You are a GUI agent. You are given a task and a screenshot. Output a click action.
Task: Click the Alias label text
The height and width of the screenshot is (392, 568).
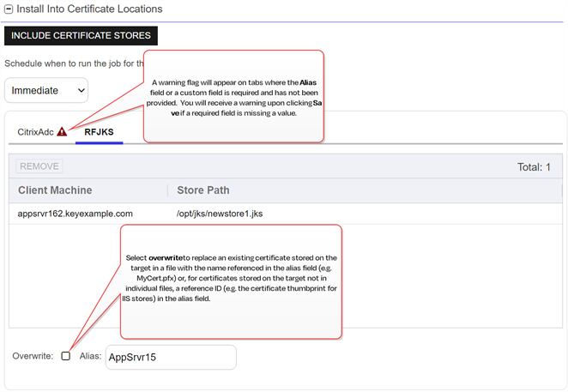(90, 356)
